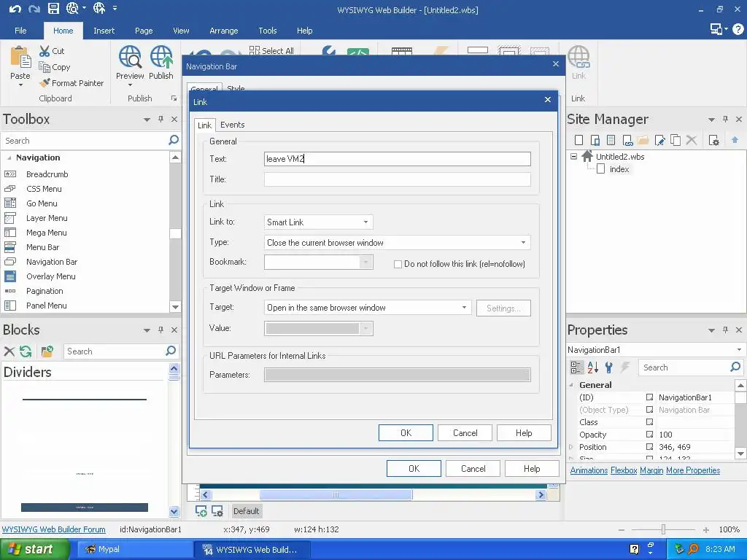The image size is (747, 560).
Task: Click the Help question mark icon in the app title area
Action: (x=738, y=29)
